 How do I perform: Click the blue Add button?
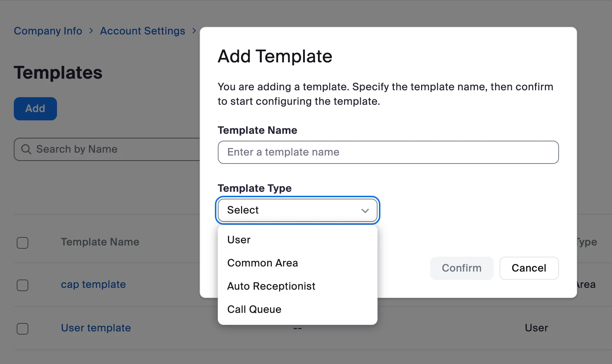[35, 108]
